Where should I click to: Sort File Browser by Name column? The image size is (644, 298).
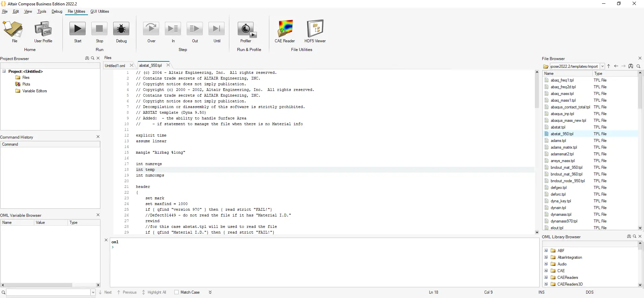[x=567, y=73]
